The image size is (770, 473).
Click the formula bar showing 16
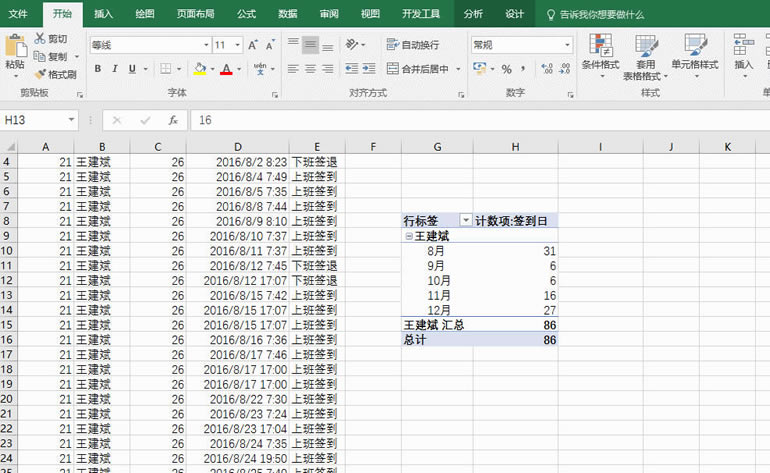(x=481, y=120)
